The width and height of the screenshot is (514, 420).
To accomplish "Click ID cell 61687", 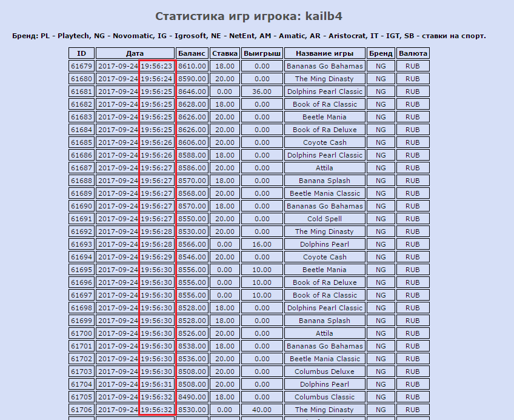I will click(x=82, y=168).
